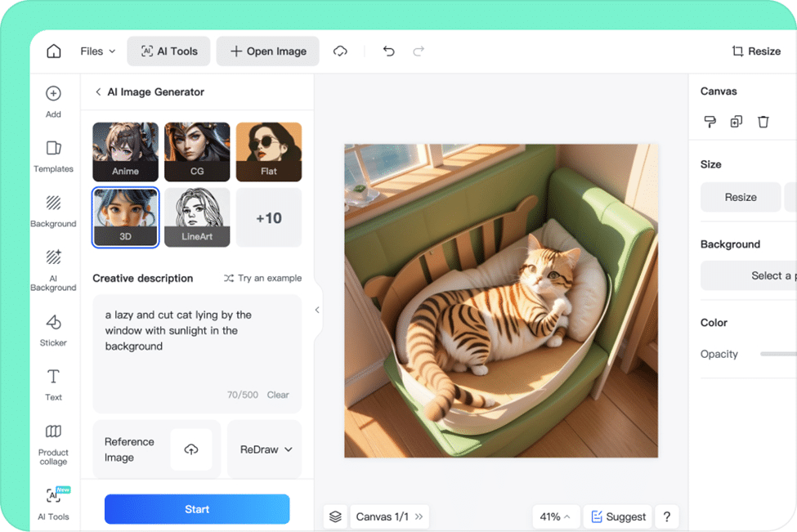Upload a reference image via upload icon

[191, 449]
